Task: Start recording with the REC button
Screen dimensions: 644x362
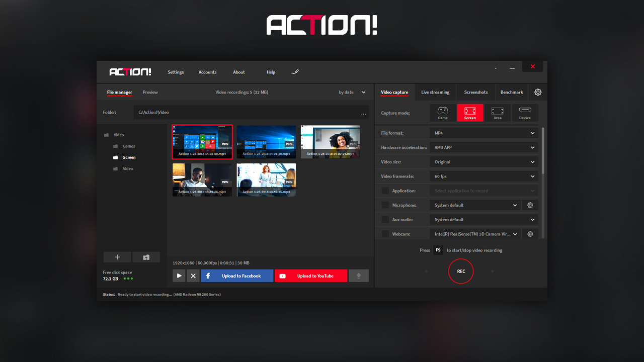Action: [x=461, y=271]
